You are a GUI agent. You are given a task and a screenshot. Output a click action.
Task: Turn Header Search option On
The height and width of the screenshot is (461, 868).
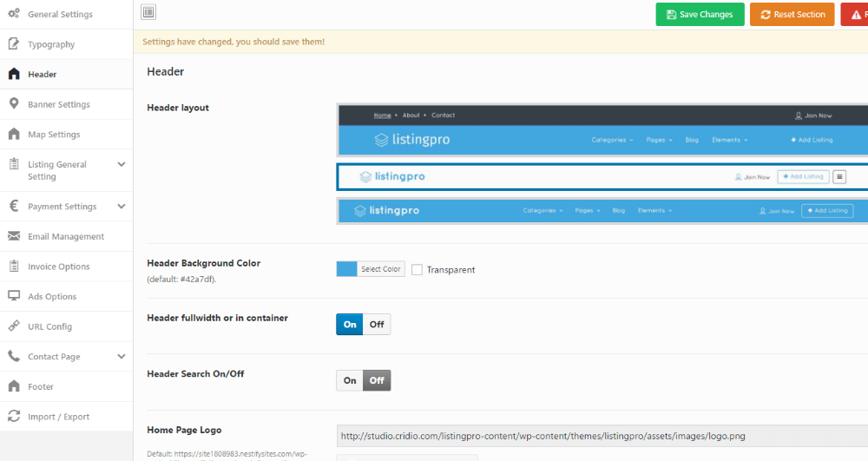[350, 380]
